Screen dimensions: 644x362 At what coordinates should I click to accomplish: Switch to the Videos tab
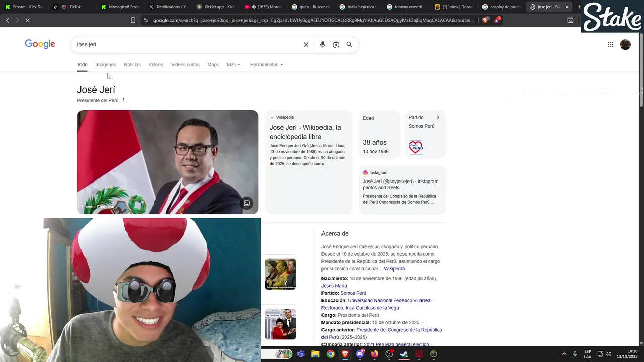[156, 65]
